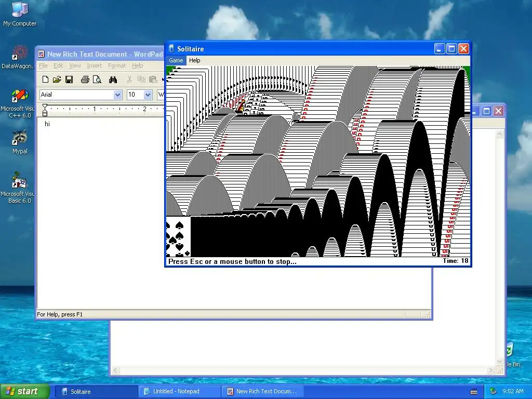Click the ruler indent marker in WordPad
This screenshot has width=532, height=399.
[x=45, y=110]
